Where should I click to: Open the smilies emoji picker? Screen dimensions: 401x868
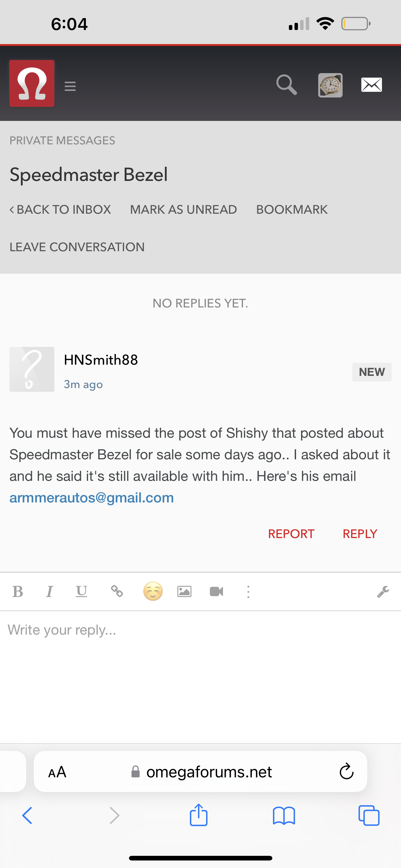point(153,591)
